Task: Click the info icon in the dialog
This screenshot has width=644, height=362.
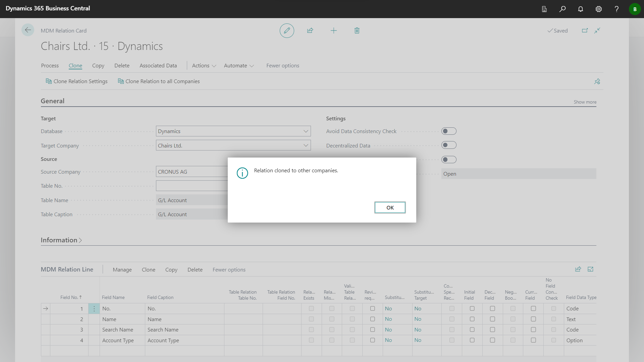Action: 242,173
